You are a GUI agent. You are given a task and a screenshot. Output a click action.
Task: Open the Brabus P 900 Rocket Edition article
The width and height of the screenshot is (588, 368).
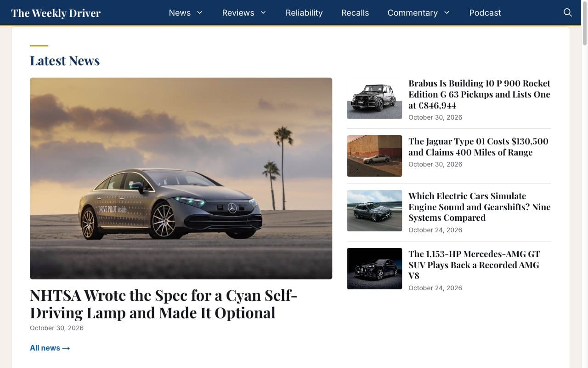(x=479, y=94)
